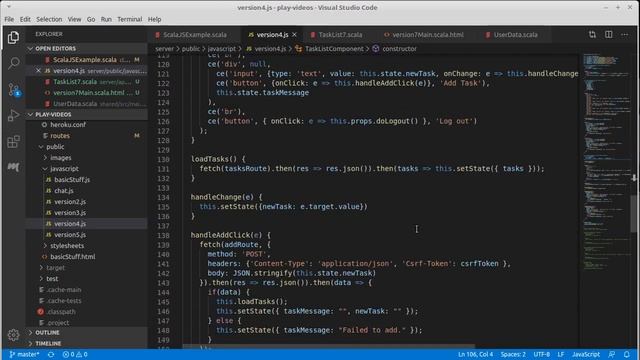Expand the Timeline section
This screenshot has width=640, height=360.
click(87, 344)
